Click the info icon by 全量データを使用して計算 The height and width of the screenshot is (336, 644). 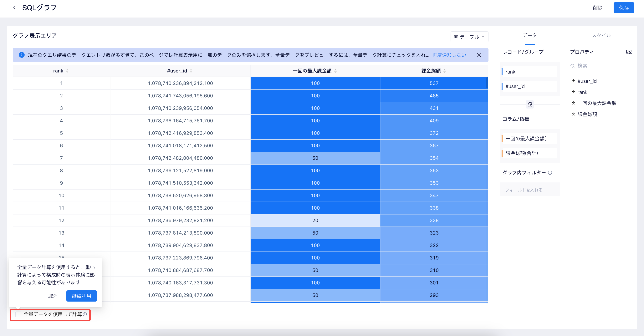(85, 314)
